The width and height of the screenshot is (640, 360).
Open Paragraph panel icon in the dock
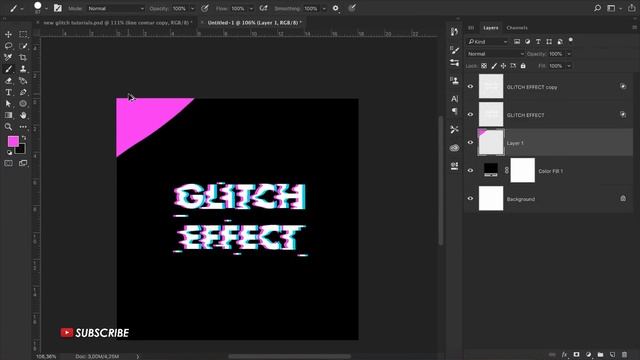454,111
